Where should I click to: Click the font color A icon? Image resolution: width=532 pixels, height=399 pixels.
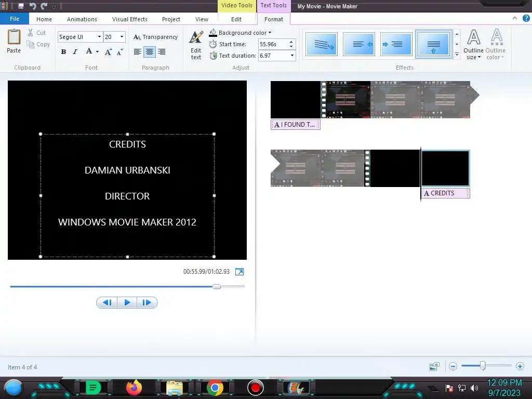[x=89, y=51]
